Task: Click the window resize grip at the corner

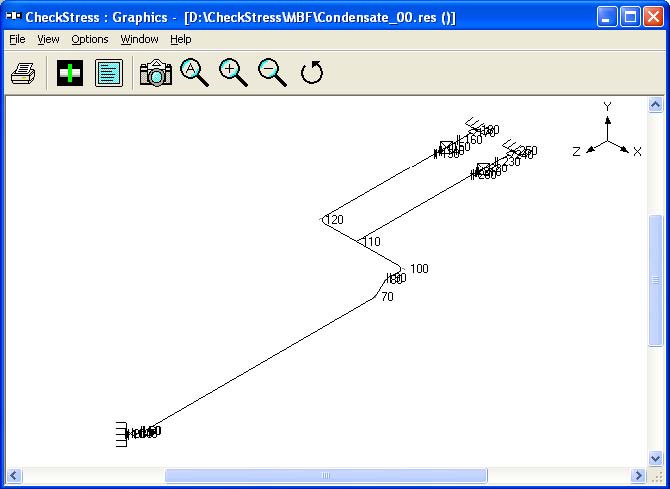Action: (658, 477)
